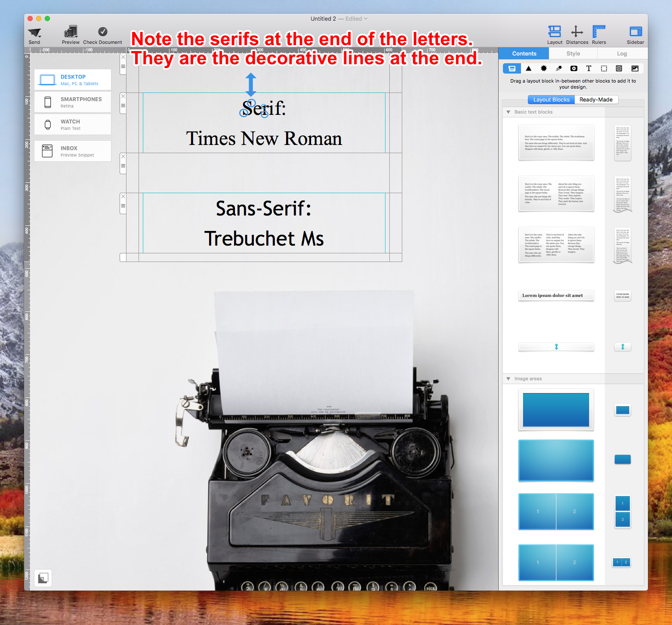Switch to the Log tab
This screenshot has width=672, height=625.
622,53
